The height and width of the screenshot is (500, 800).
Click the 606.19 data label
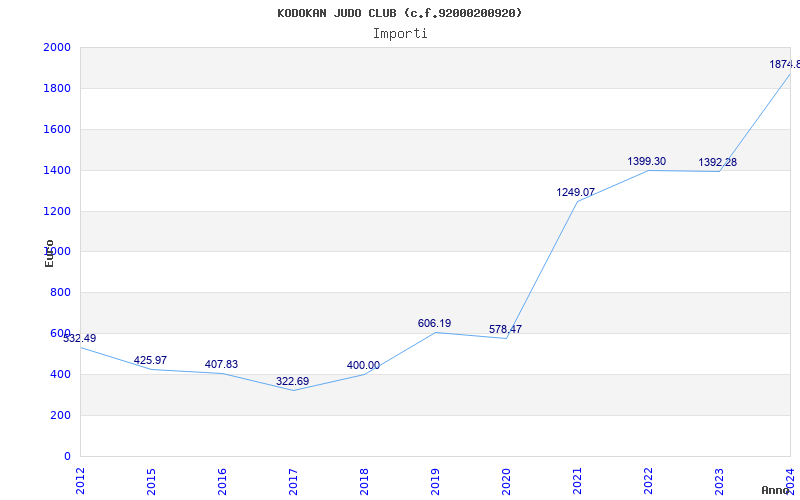click(x=434, y=324)
